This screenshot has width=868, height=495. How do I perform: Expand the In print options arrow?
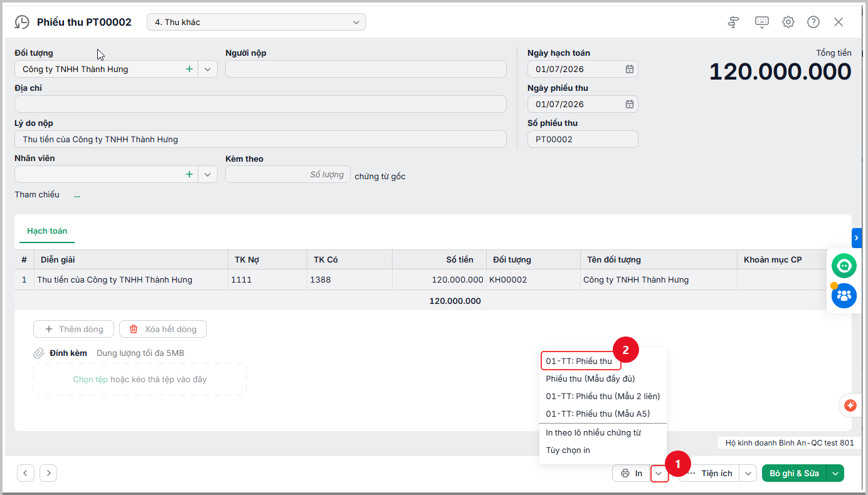(659, 473)
